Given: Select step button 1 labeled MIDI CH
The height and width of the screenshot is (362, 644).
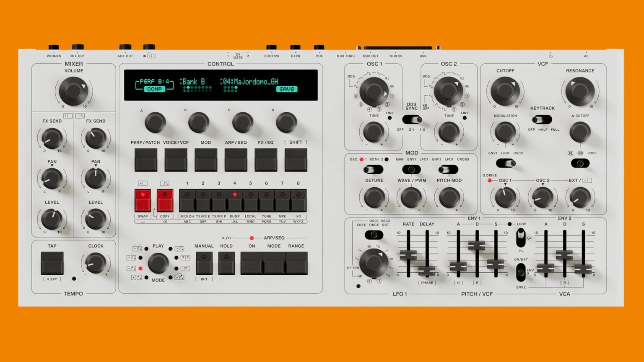Looking at the screenshot, I should (187, 200).
